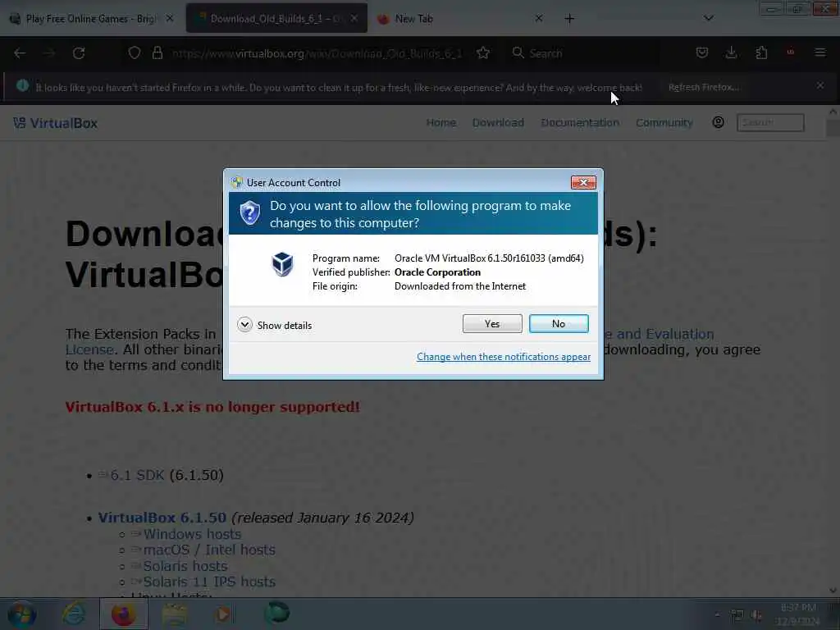Click the network icon in system tray
The width and height of the screenshot is (840, 630).
click(x=737, y=615)
